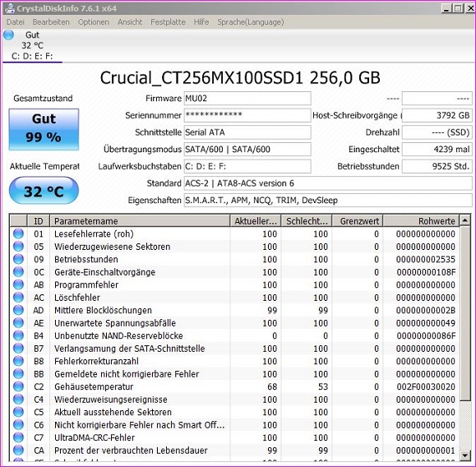This screenshot has height=467, width=476.
Task: Click the Grenzwert column header
Action: pyautogui.click(x=358, y=221)
